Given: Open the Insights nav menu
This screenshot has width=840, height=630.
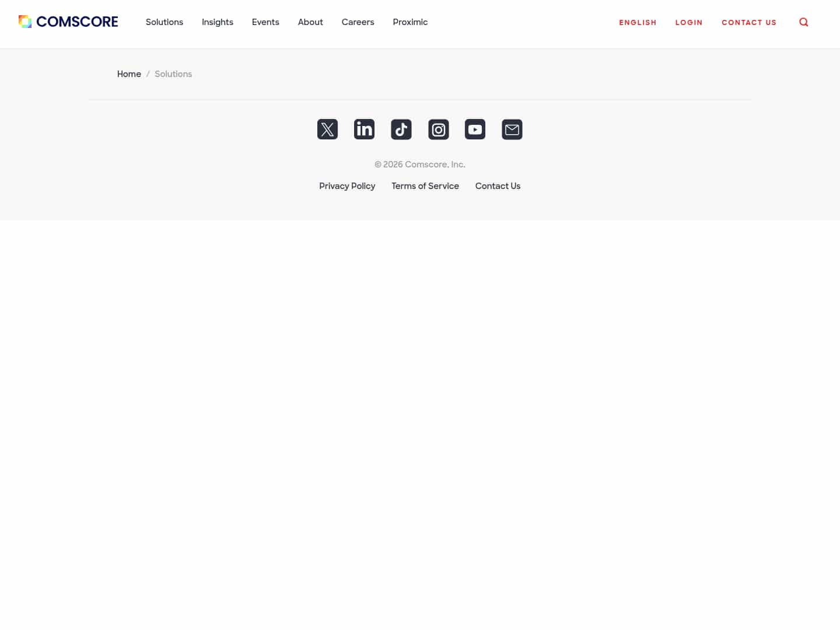Looking at the screenshot, I should 218,22.
